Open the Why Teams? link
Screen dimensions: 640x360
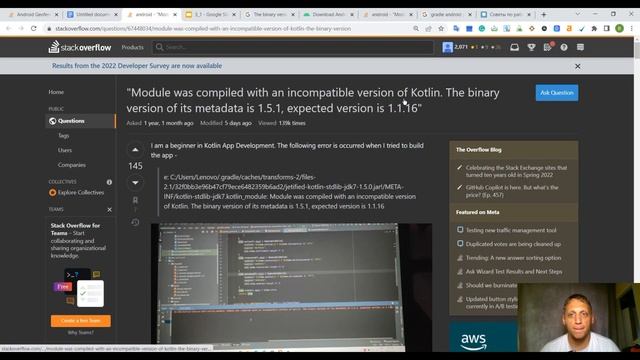pos(80,333)
